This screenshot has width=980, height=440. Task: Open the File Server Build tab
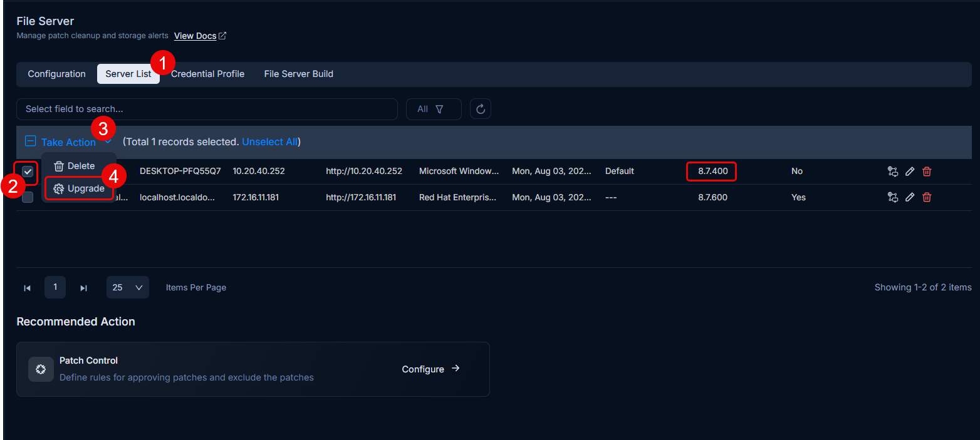[298, 74]
